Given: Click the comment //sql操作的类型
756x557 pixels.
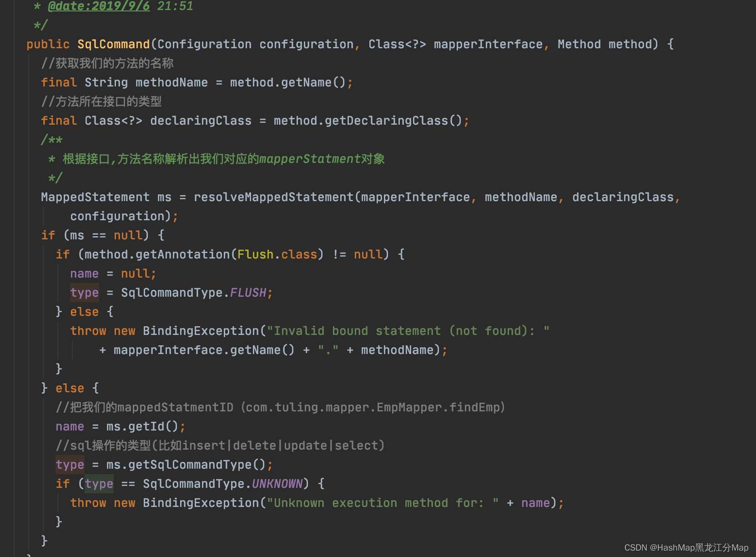Looking at the screenshot, I should 220,446.
